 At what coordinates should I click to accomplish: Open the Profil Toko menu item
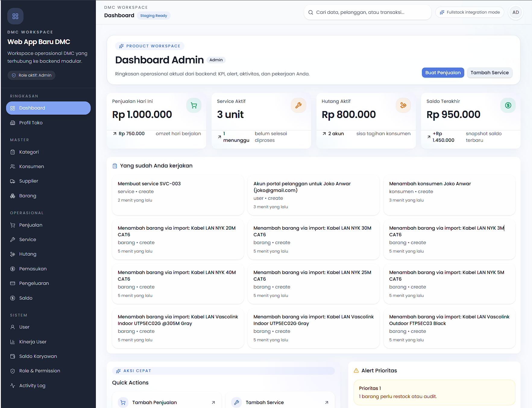coord(48,123)
